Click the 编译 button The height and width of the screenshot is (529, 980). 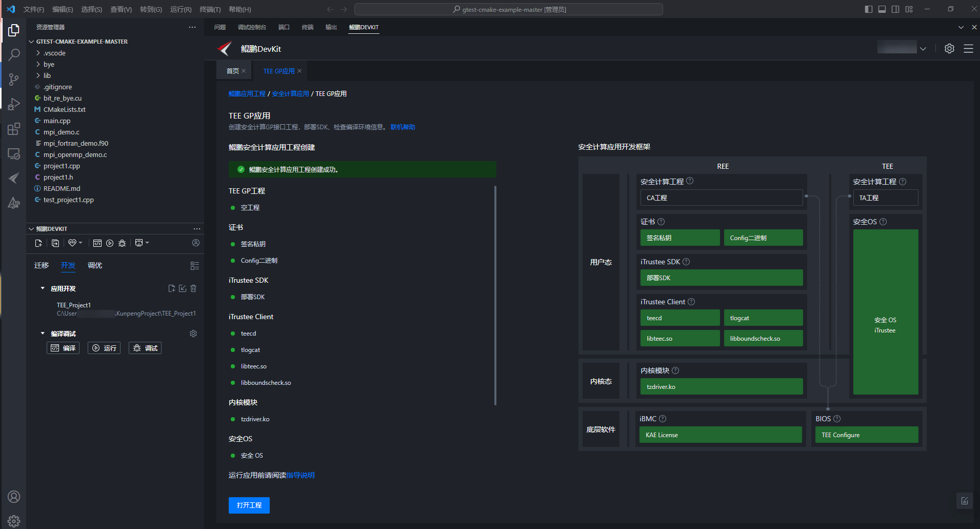coord(63,348)
